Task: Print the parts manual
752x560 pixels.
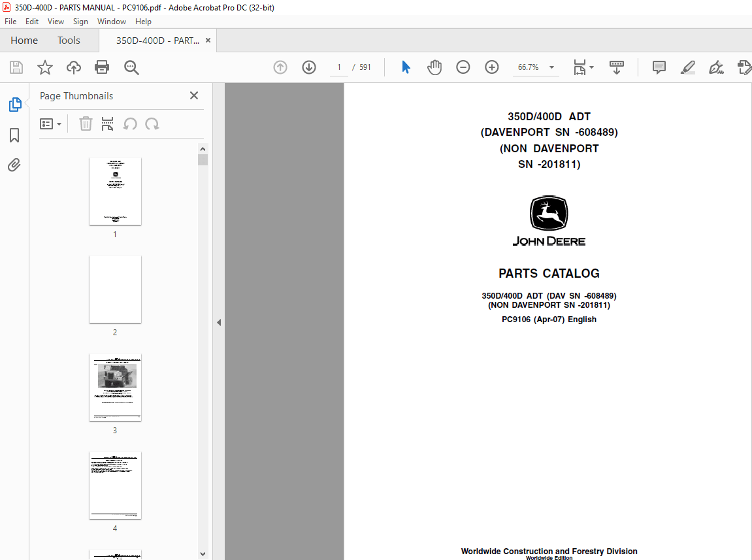Action: 103,67
